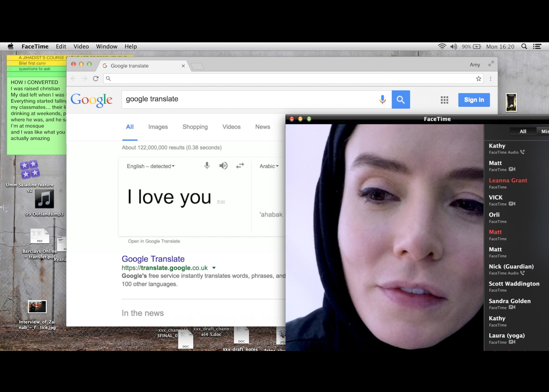
Task: Open the Google Translate result link
Action: (153, 259)
